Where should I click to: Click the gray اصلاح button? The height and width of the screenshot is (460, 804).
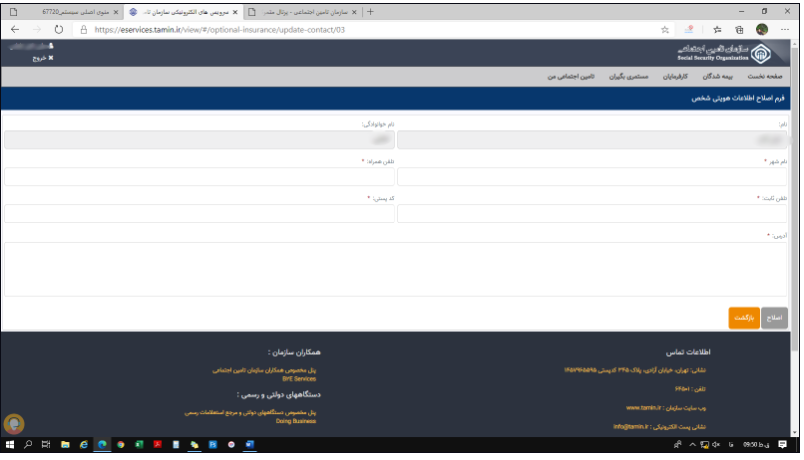coord(774,318)
